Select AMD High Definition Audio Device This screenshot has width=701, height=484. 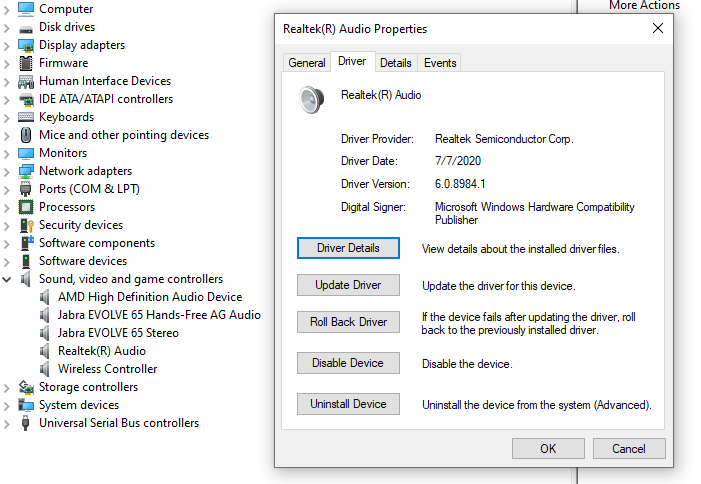[150, 297]
